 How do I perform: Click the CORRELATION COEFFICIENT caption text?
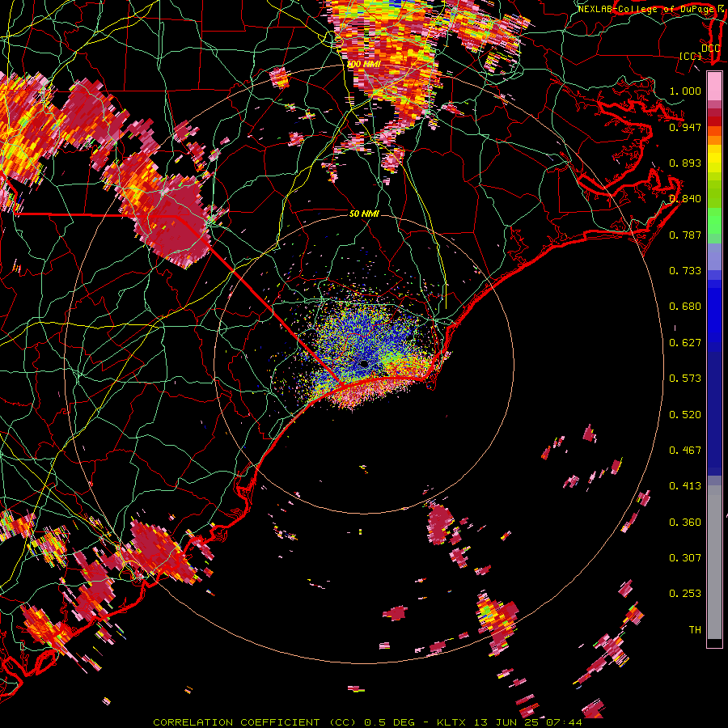tap(236, 722)
